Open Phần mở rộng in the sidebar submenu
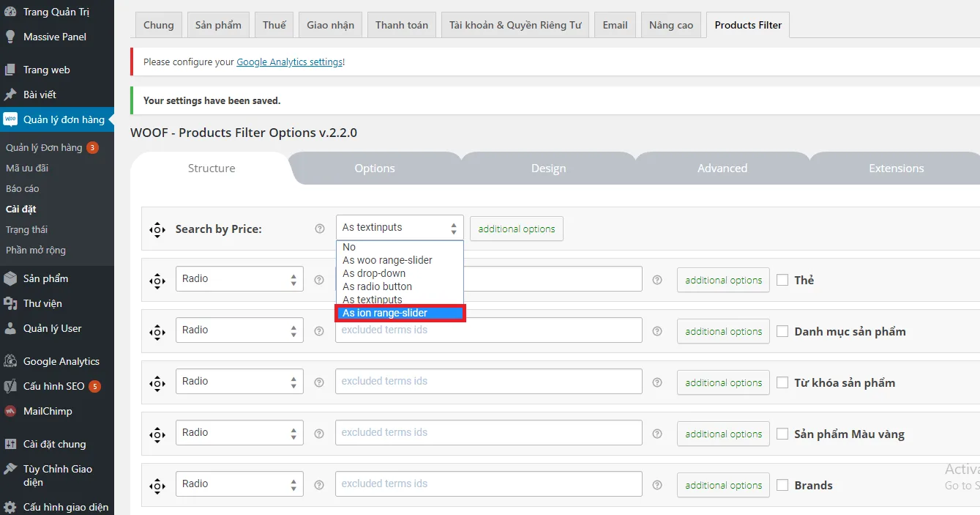This screenshot has width=980, height=515. [36, 250]
